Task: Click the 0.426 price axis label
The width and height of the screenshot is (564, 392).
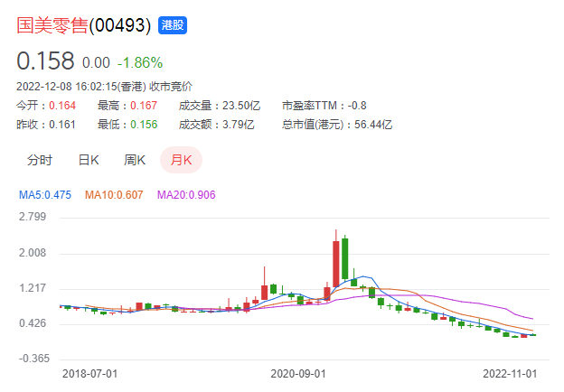Action: (x=33, y=323)
